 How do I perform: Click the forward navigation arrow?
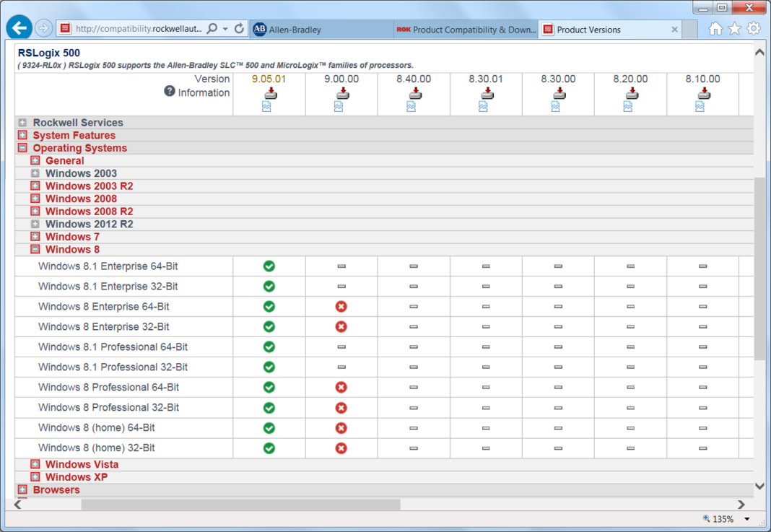tap(43, 27)
